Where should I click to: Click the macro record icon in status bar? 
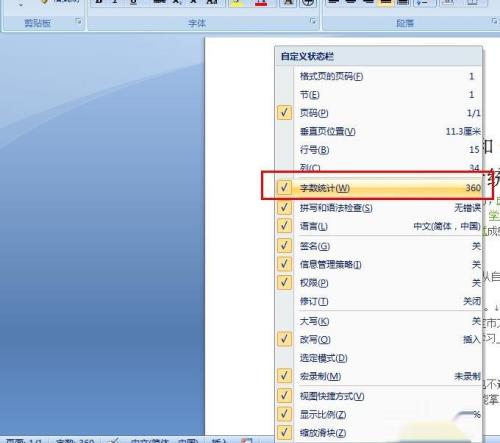point(247,440)
